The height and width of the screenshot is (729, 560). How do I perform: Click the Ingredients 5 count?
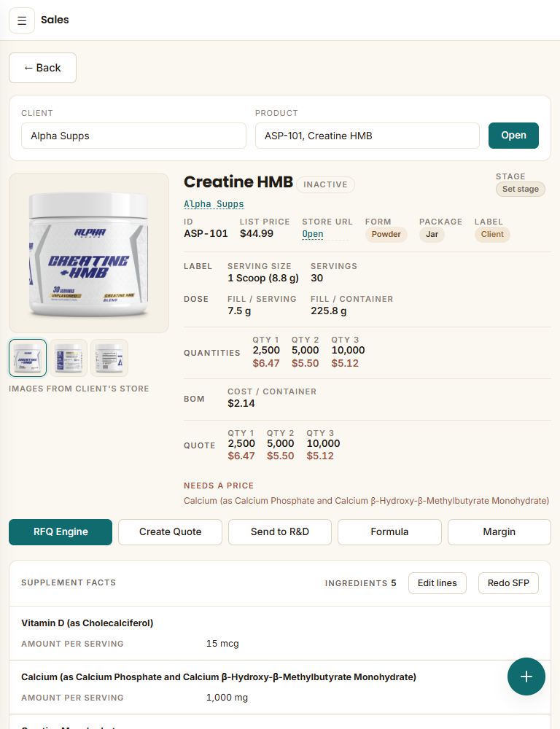pyautogui.click(x=360, y=583)
